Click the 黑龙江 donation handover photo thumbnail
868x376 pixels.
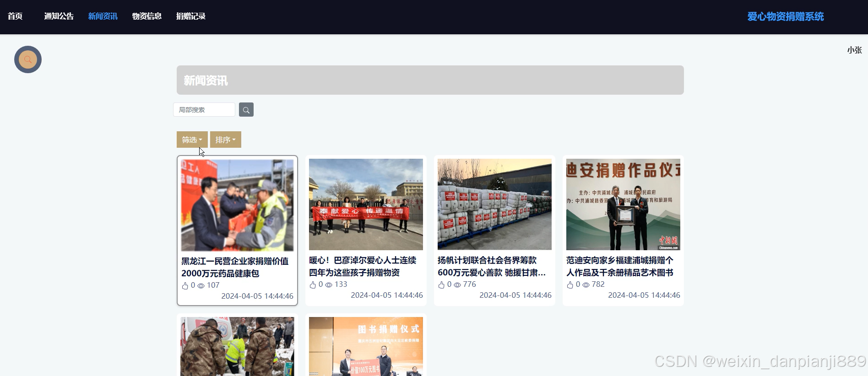click(x=237, y=205)
